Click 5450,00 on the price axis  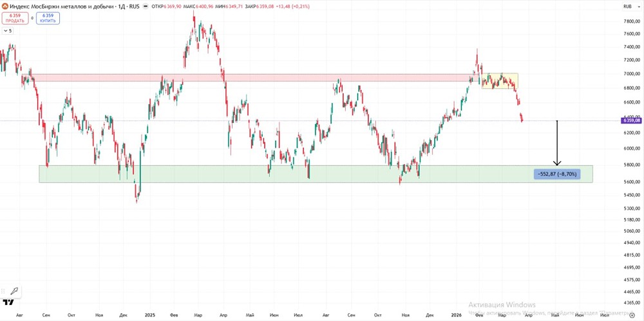[x=632, y=195]
